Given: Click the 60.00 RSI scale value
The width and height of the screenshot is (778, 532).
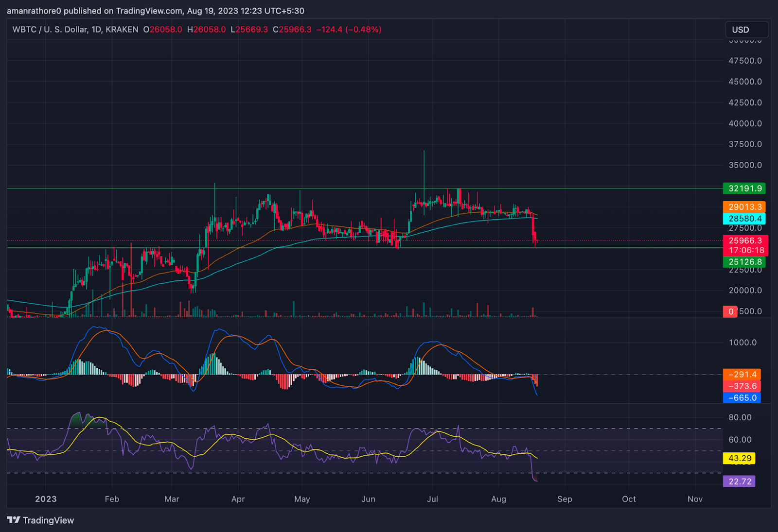Looking at the screenshot, I should (740, 440).
